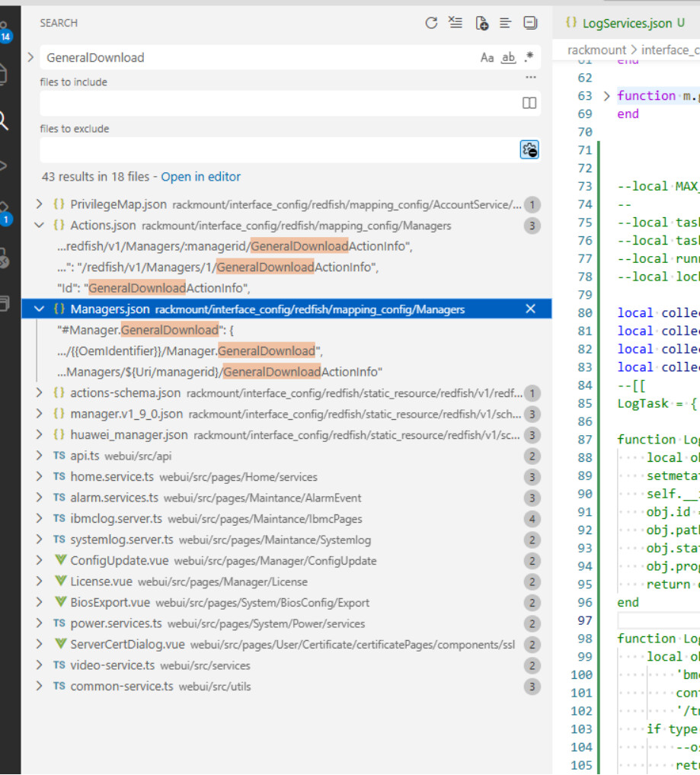Expand the replace field chevron
Image resolution: width=700 pixels, height=775 pixels.
pos(30,57)
